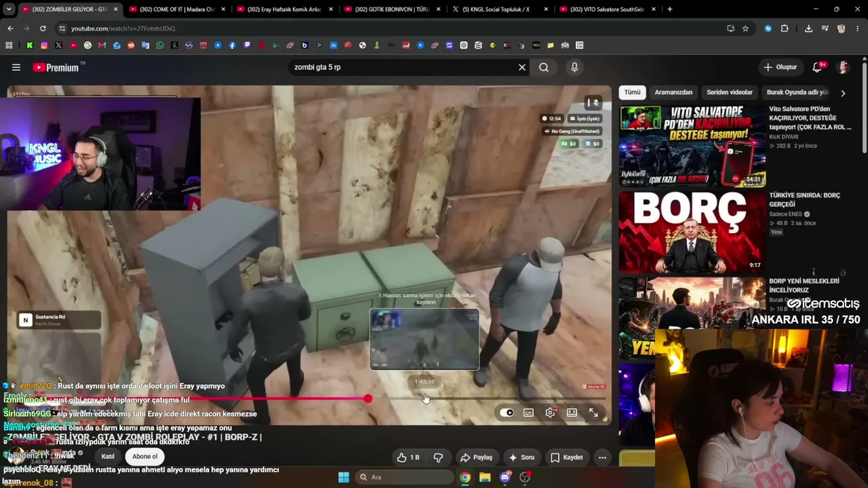Close the ZOMBİLER GELİYOR browser tab
868x488 pixels.
(116, 9)
